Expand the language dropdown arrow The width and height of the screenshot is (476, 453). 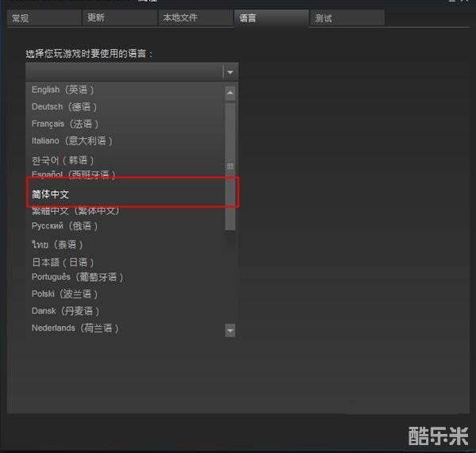pos(230,71)
